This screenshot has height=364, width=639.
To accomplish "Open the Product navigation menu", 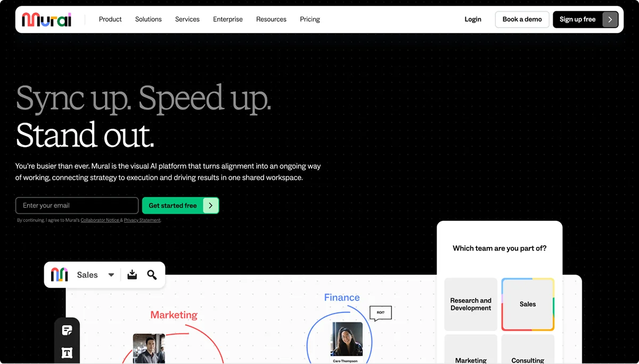I will pyautogui.click(x=110, y=19).
